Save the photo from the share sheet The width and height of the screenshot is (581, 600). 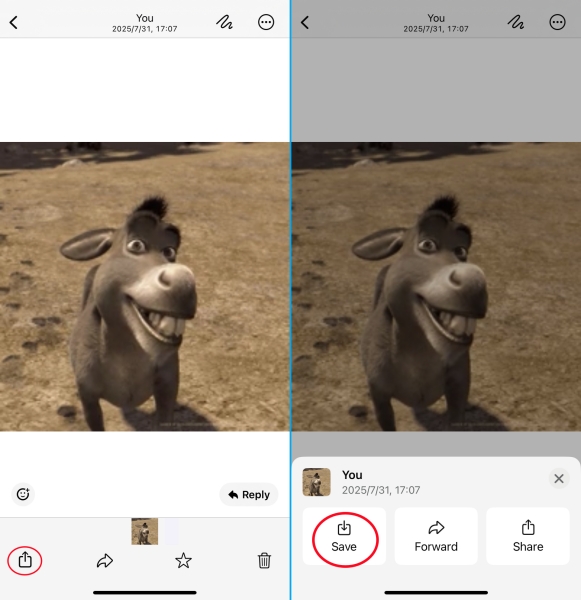(x=344, y=536)
